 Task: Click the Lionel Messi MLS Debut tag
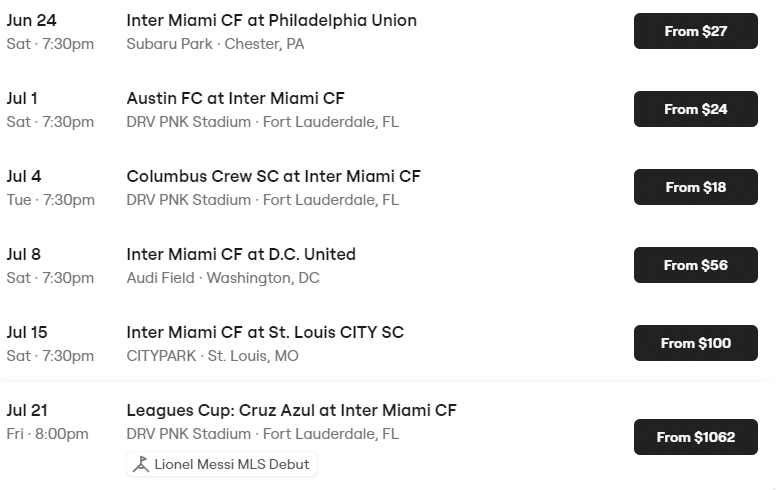(221, 464)
